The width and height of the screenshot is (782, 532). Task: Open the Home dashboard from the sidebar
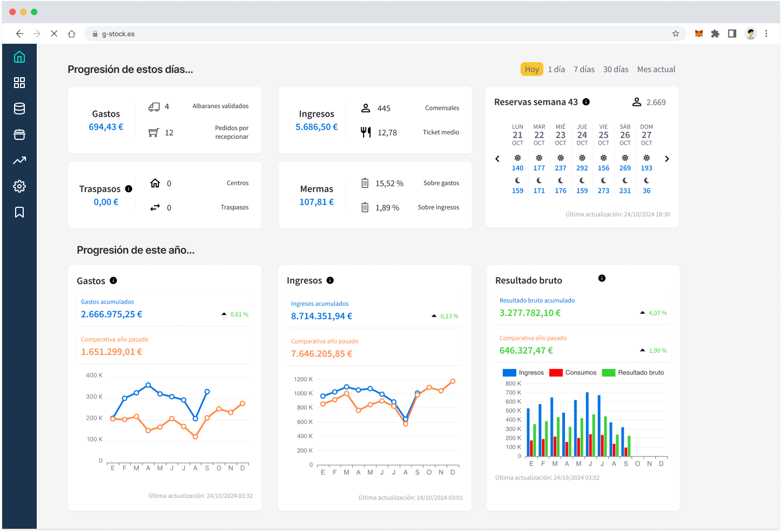click(x=19, y=57)
